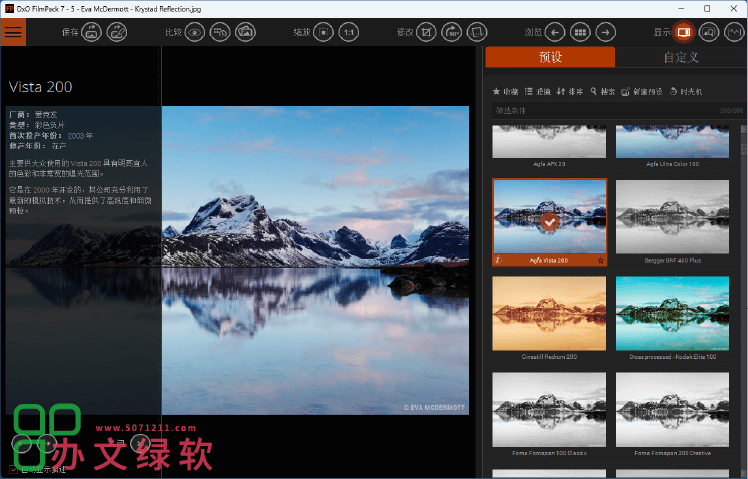Open the list filter option beside 收藏

click(x=538, y=91)
